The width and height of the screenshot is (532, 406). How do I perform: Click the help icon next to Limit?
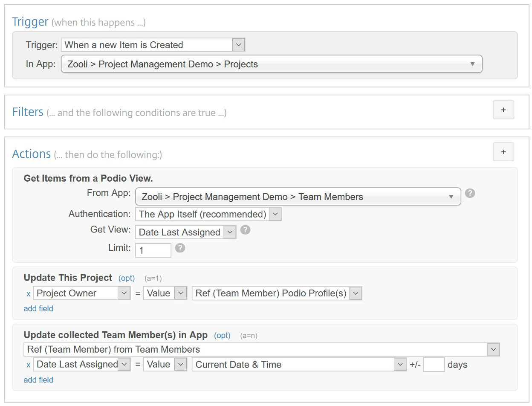[180, 248]
